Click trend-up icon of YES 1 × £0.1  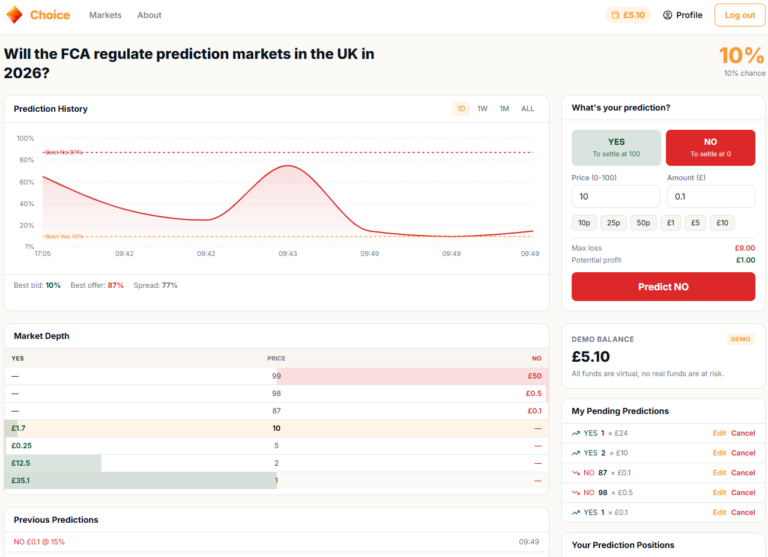[576, 512]
